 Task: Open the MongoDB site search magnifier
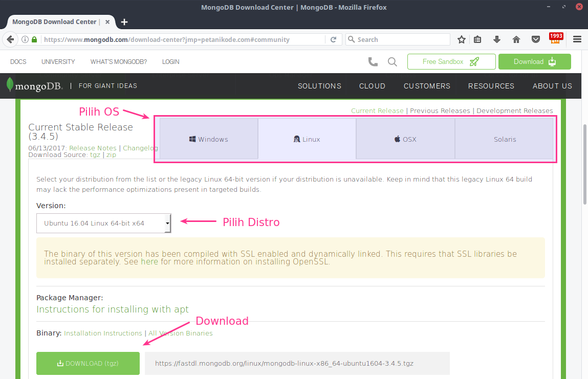point(392,61)
